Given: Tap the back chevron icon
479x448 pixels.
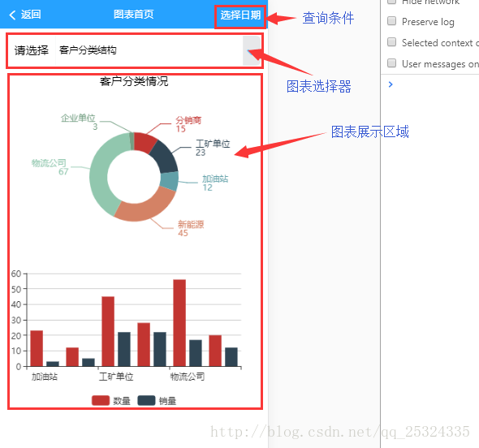Looking at the screenshot, I should click(x=12, y=15).
